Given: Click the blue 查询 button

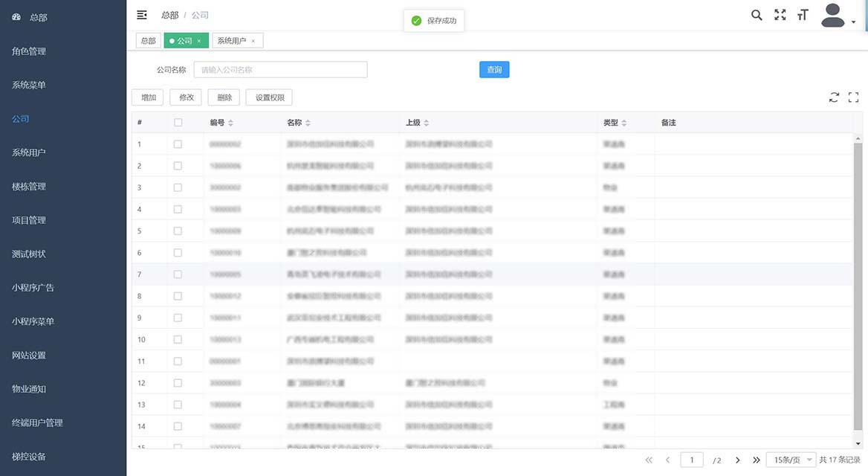Looking at the screenshot, I should pyautogui.click(x=494, y=70).
